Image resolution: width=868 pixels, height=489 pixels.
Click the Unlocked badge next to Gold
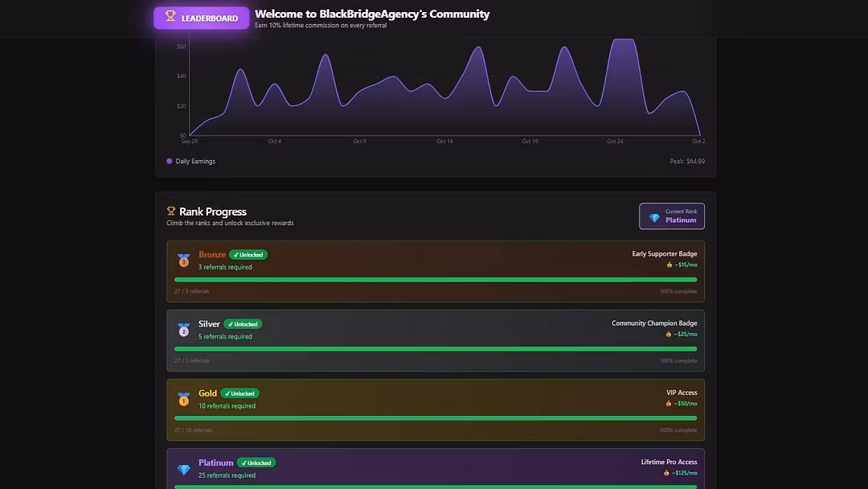240,393
